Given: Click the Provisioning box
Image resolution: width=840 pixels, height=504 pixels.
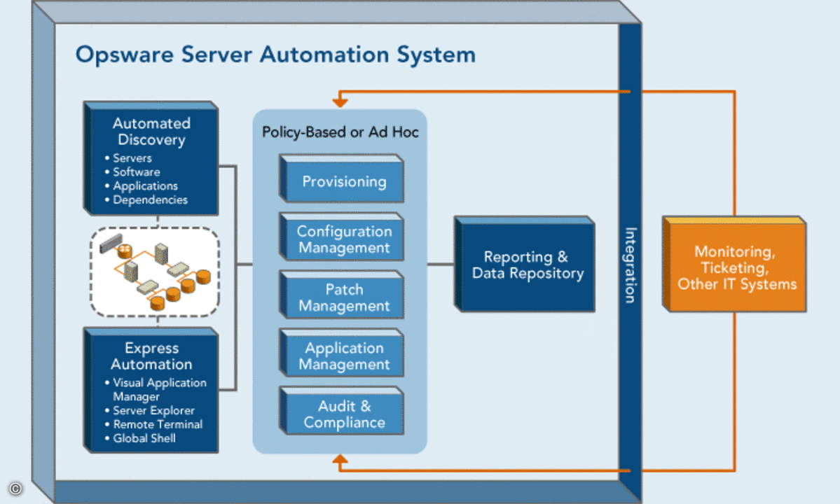Looking at the screenshot, I should point(342,178).
